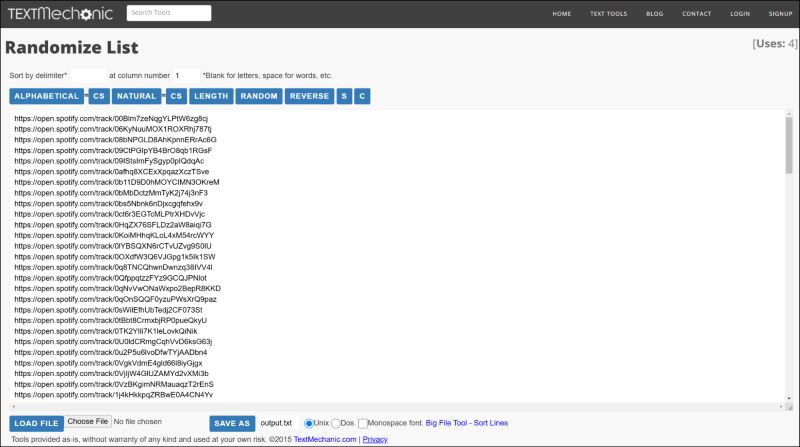Screen dimensions: 800x447
Task: Click the line ending 1j4kHkkpqZRBwE0A4CN4Yv
Action: pyautogui.click(x=114, y=395)
